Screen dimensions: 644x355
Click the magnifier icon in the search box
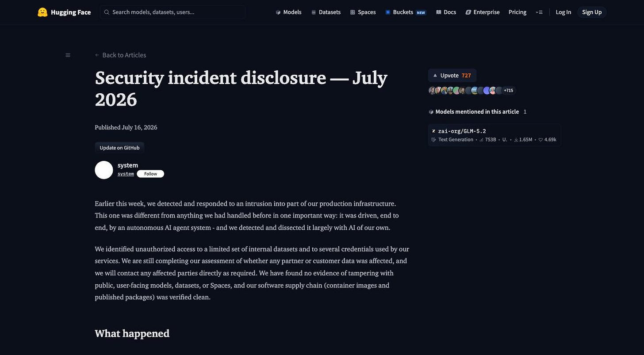[107, 12]
